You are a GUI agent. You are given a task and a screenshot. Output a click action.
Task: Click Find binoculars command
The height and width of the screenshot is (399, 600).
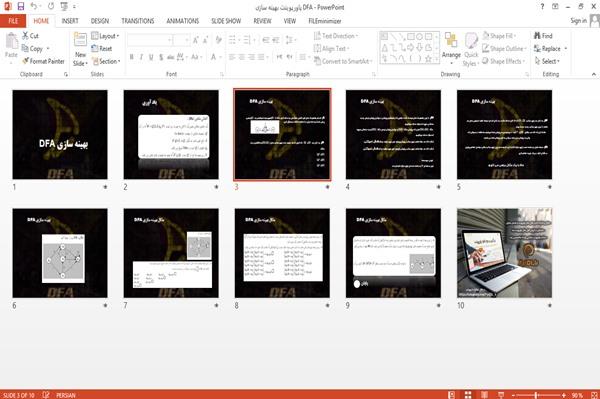pyautogui.click(x=543, y=36)
